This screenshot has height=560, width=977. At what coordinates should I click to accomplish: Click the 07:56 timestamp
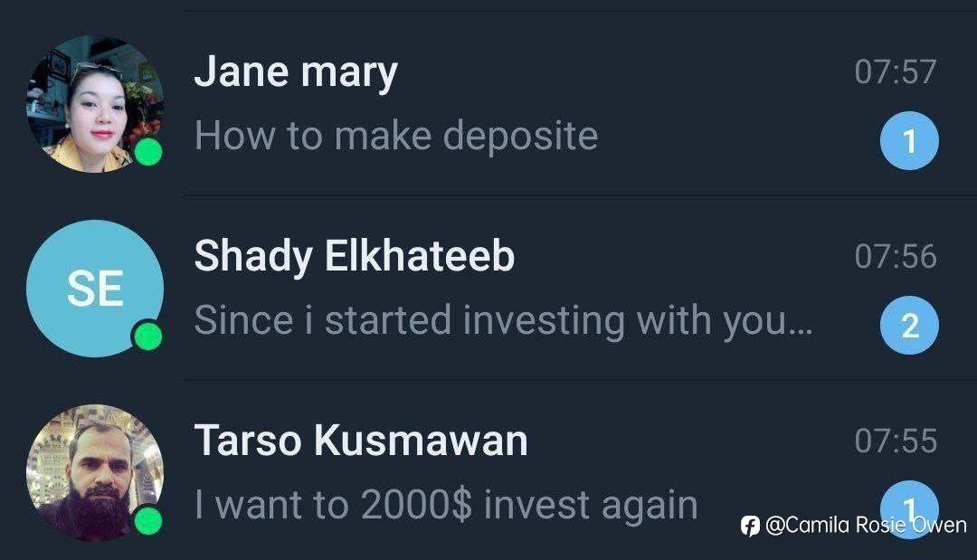click(895, 257)
